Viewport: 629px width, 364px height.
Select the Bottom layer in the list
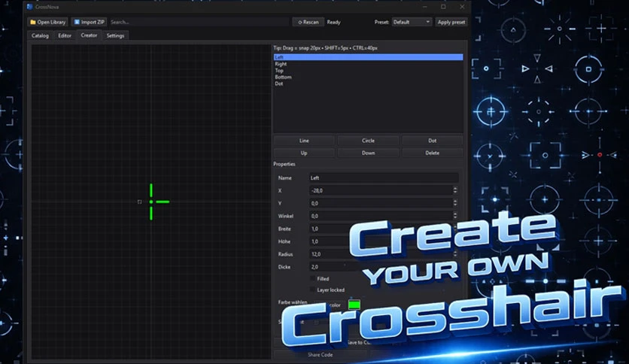pyautogui.click(x=368, y=77)
